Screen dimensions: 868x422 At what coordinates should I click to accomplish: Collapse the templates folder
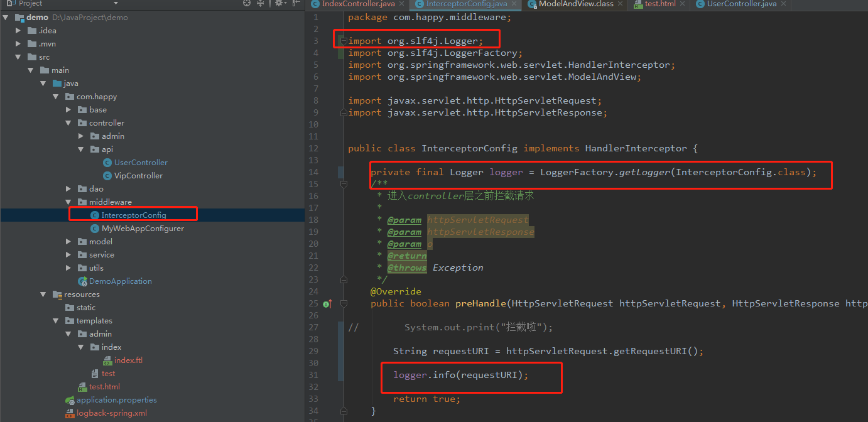coord(56,321)
